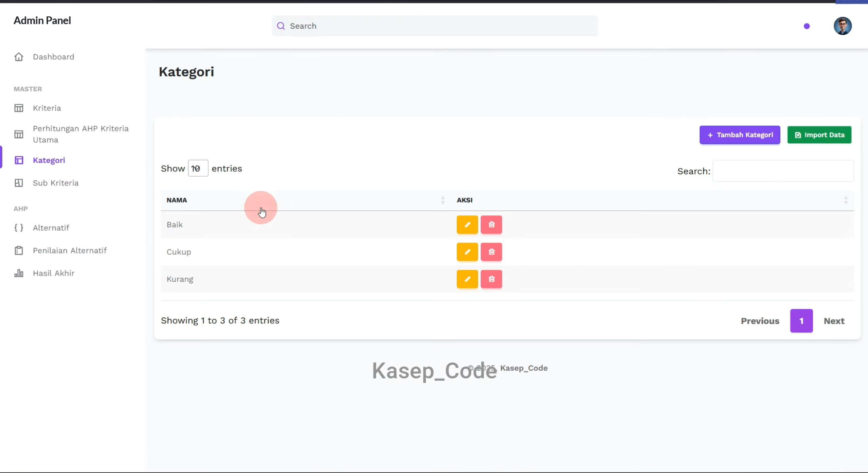Go to Dashboard in the sidebar
This screenshot has height=473, width=868.
click(53, 57)
